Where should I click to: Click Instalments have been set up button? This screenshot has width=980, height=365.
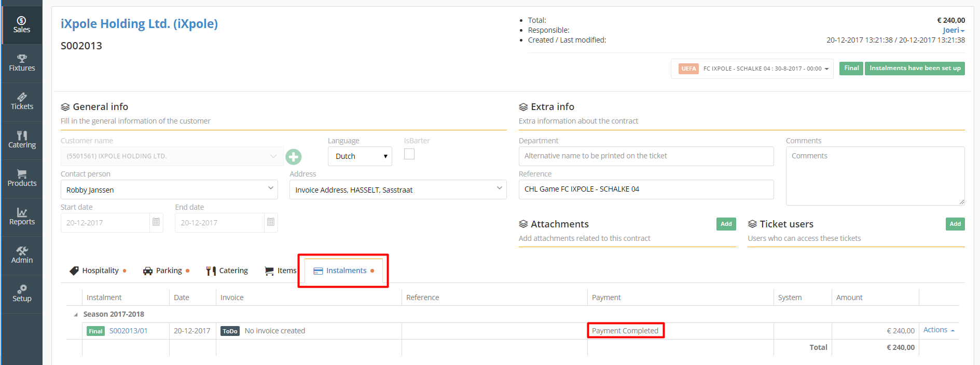(x=915, y=68)
